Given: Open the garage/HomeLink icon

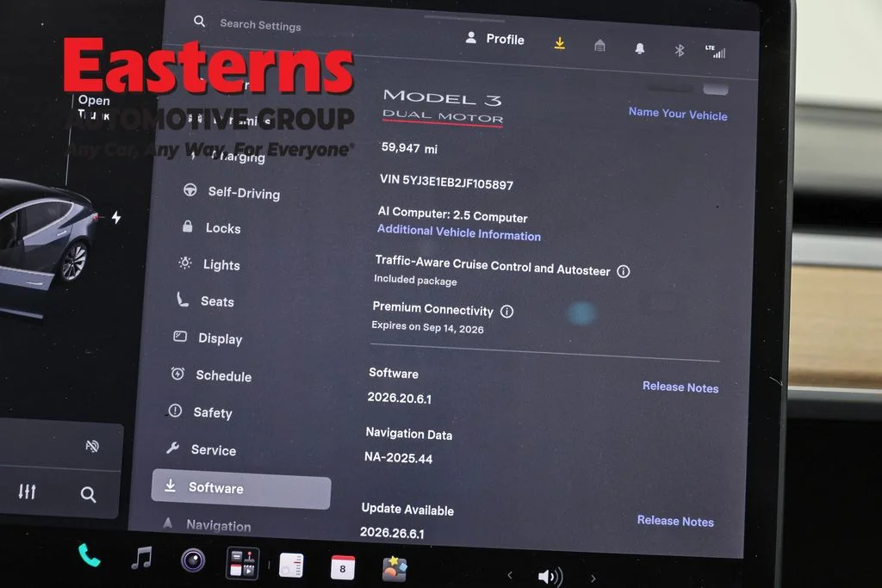Looking at the screenshot, I should point(599,46).
